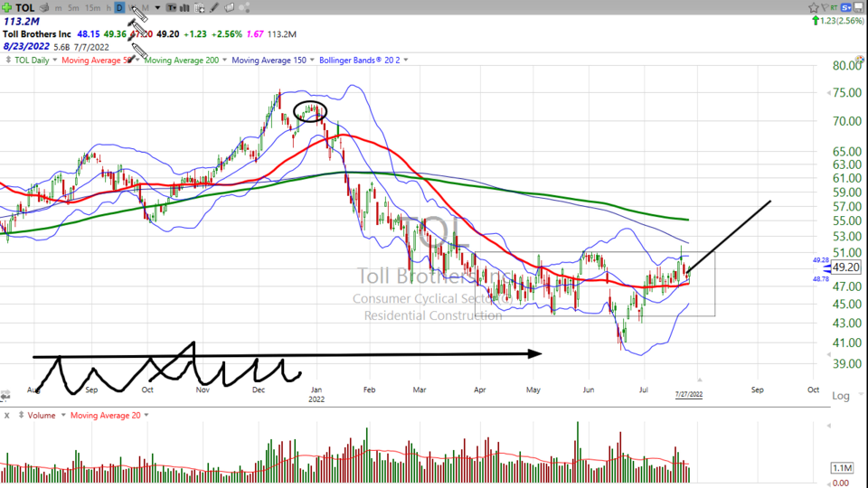Click the 7/27/2022 date marker

click(x=689, y=395)
